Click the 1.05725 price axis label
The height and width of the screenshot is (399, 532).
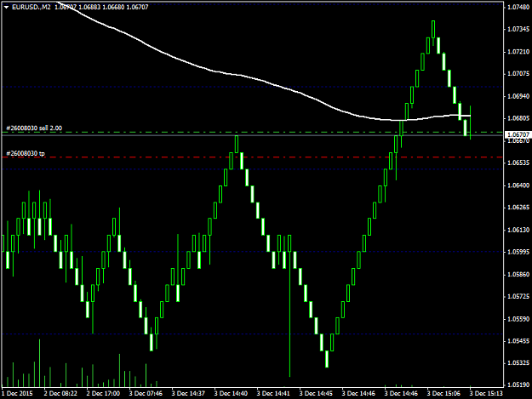click(518, 297)
